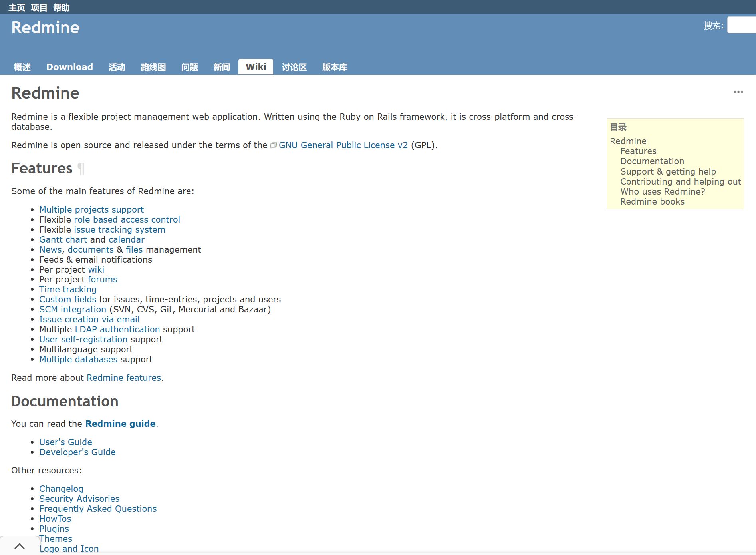
Task: Open Frequently Asked Questions link
Action: tap(98, 509)
